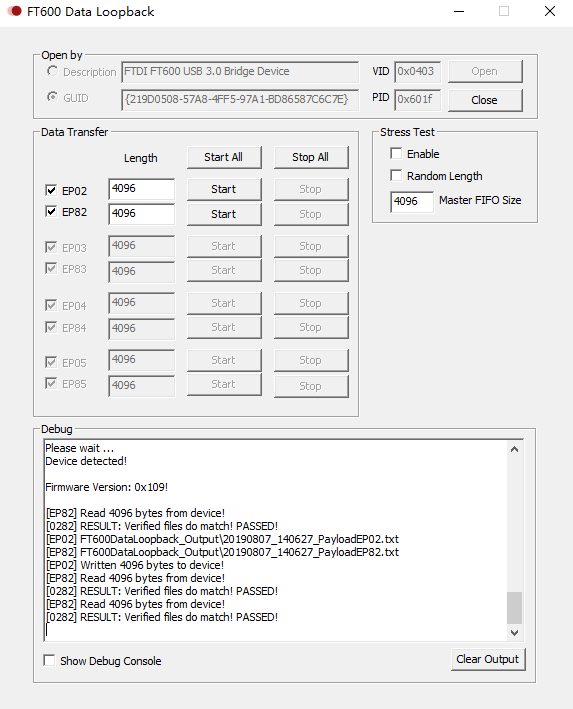Click the VID field showing 0x0403
The width and height of the screenshot is (573, 709).
(x=417, y=72)
